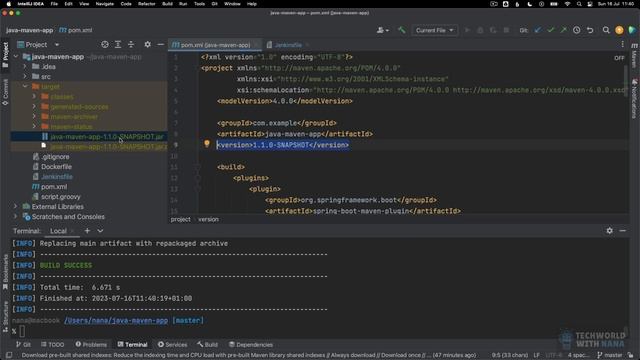The image size is (640, 360).
Task: Click the project breadcrumb in editor
Action: coord(180,219)
